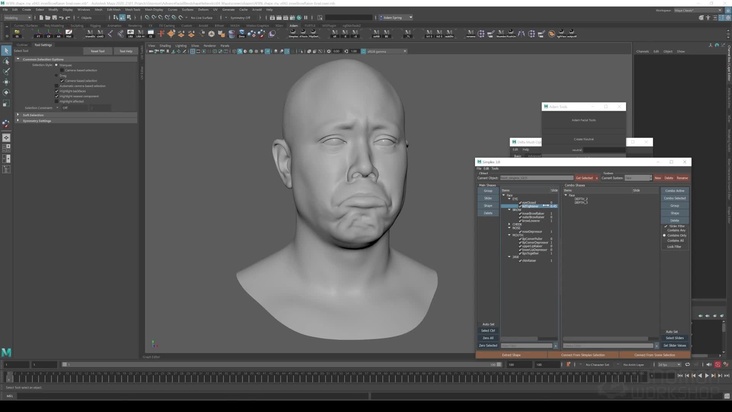Click Get Selected button in Simplex
Image resolution: width=732 pixels, height=412 pixels.
(x=584, y=178)
